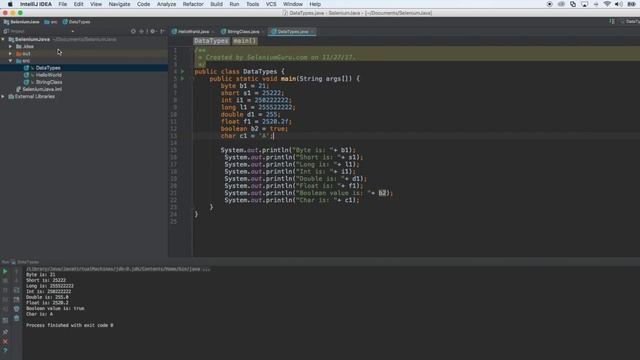The width and height of the screenshot is (640, 360).
Task: Click the java command path line in console
Action: pyautogui.click(x=118, y=269)
